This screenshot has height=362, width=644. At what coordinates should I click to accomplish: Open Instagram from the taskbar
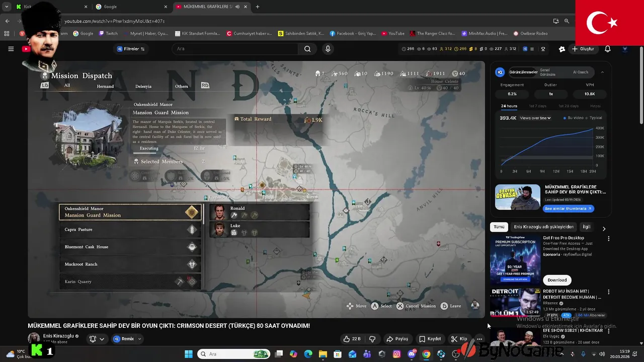(396, 354)
